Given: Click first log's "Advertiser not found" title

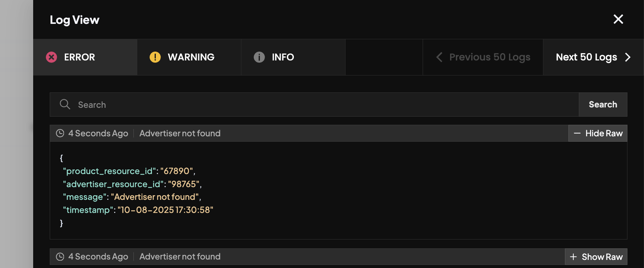Looking at the screenshot, I should (180, 133).
